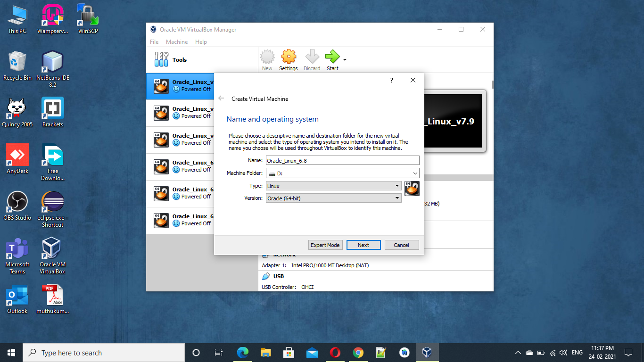This screenshot has height=362, width=644.
Task: Click the 'Intel PRO/1000 MT Desktop (NAT)' adapter text
Action: 330,265
